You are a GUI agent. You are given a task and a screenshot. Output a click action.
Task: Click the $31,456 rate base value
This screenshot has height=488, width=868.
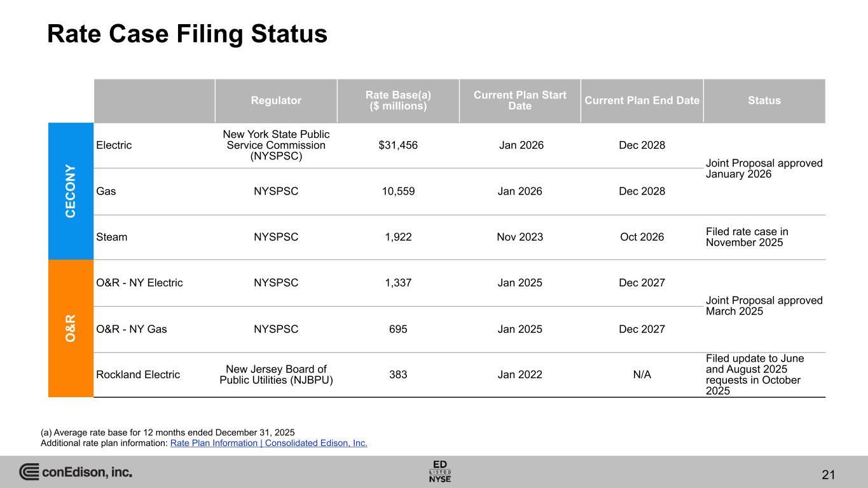398,145
